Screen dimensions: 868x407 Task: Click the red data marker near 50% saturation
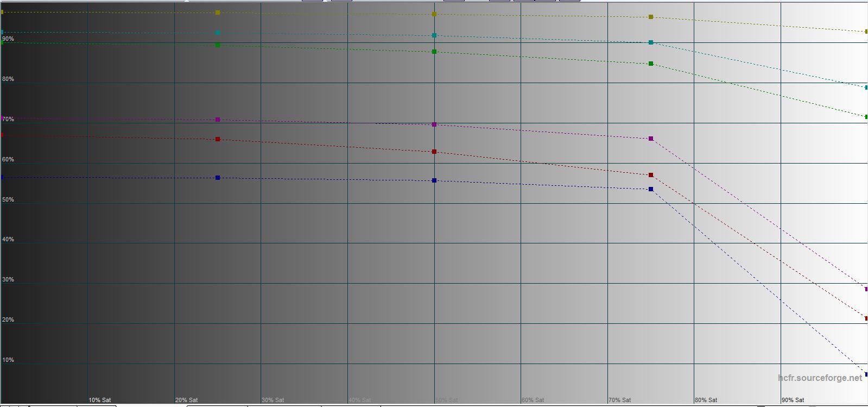(x=434, y=152)
